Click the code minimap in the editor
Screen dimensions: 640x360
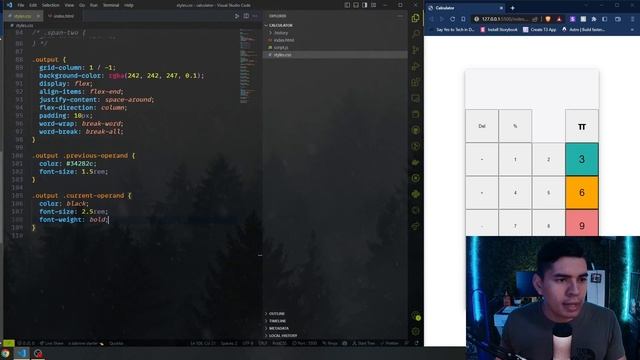tap(247, 67)
